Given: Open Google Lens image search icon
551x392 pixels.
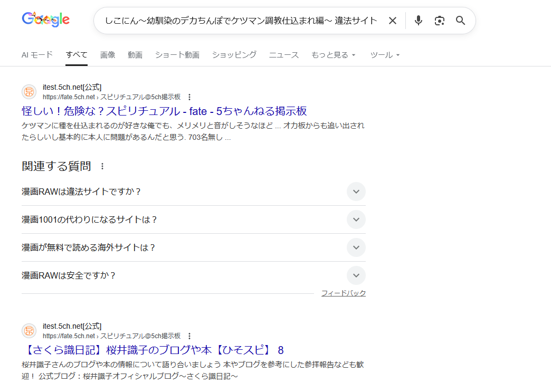Looking at the screenshot, I should pos(439,20).
